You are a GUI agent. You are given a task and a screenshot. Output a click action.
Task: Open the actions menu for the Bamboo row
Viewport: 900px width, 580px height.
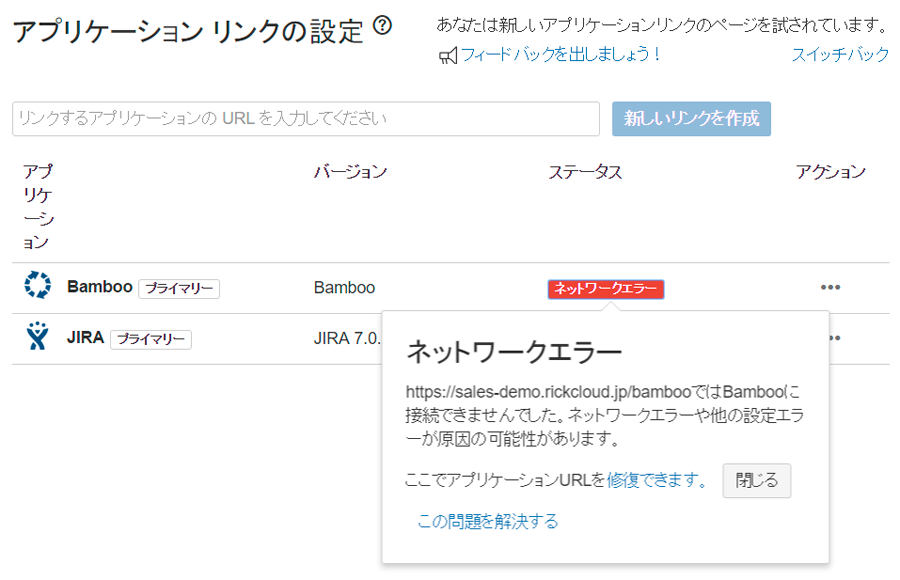pyautogui.click(x=830, y=287)
